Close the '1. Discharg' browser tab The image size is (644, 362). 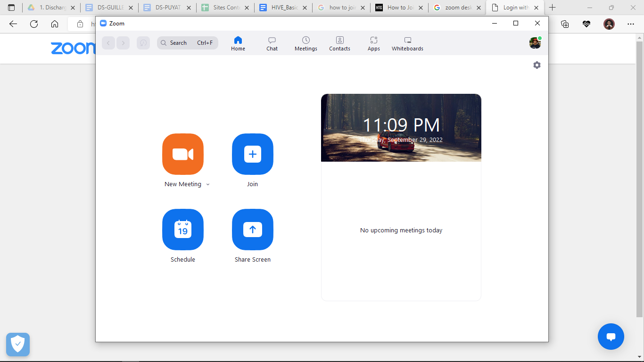73,8
